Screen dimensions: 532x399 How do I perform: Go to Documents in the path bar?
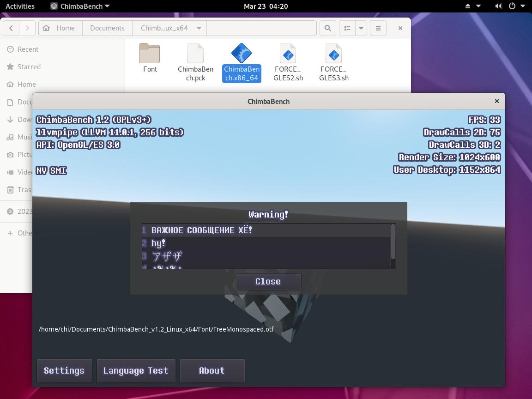click(x=107, y=28)
